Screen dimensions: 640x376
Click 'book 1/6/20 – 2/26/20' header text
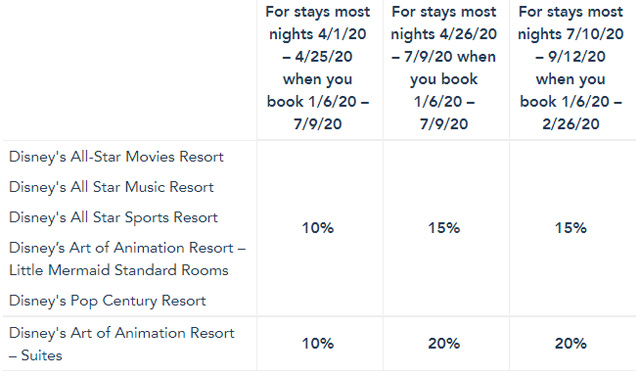(571, 113)
